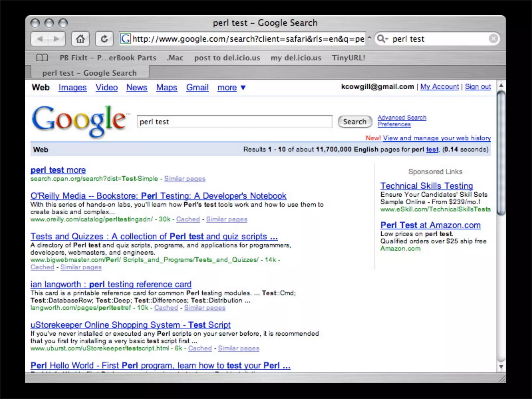
Task: Select the 'perl test - Google Search' tab
Action: (x=90, y=73)
